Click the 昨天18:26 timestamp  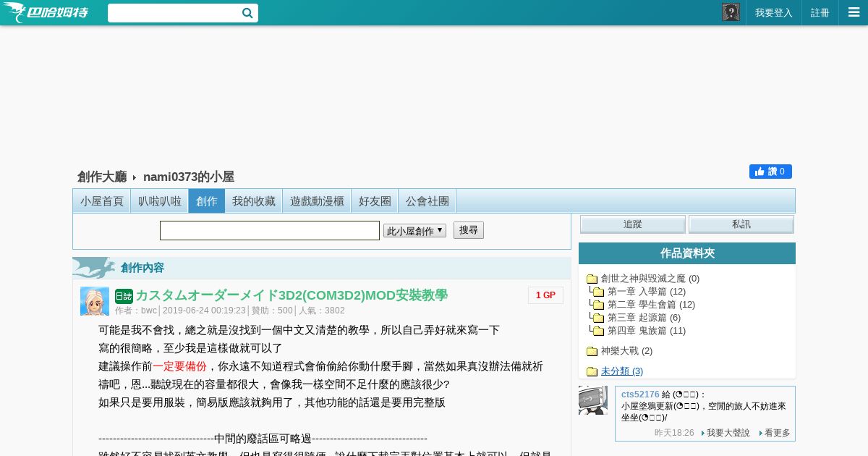674,433
